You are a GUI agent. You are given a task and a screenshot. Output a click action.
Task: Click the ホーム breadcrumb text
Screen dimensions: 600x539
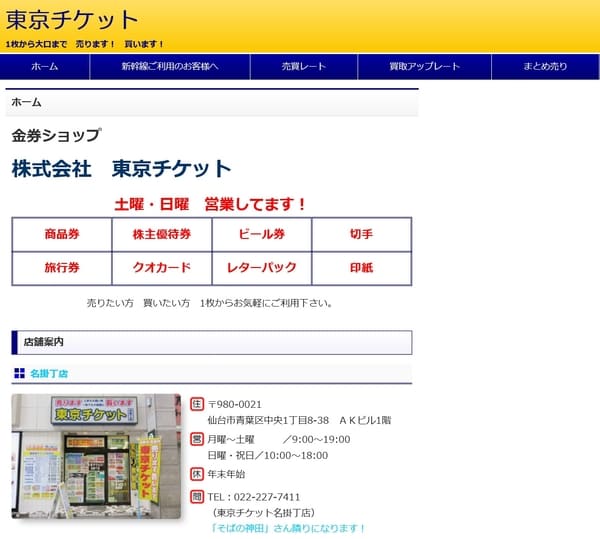click(26, 102)
